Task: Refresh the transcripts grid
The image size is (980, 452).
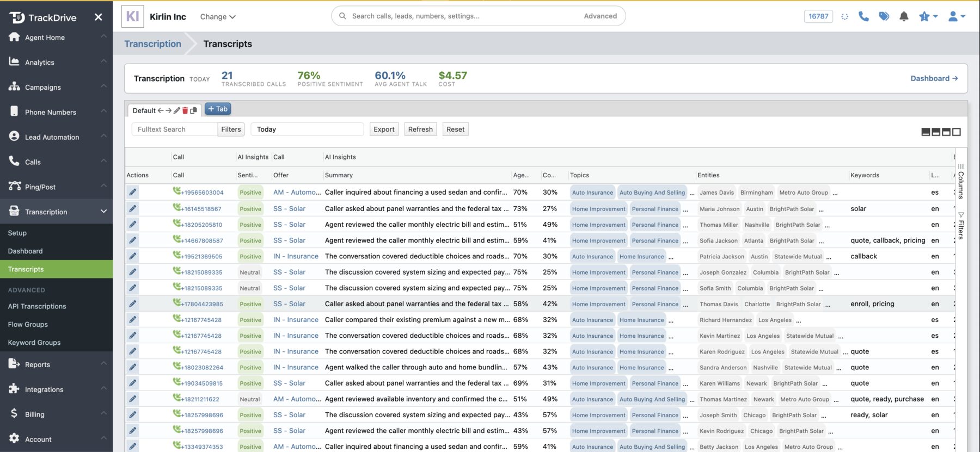Action: [420, 129]
